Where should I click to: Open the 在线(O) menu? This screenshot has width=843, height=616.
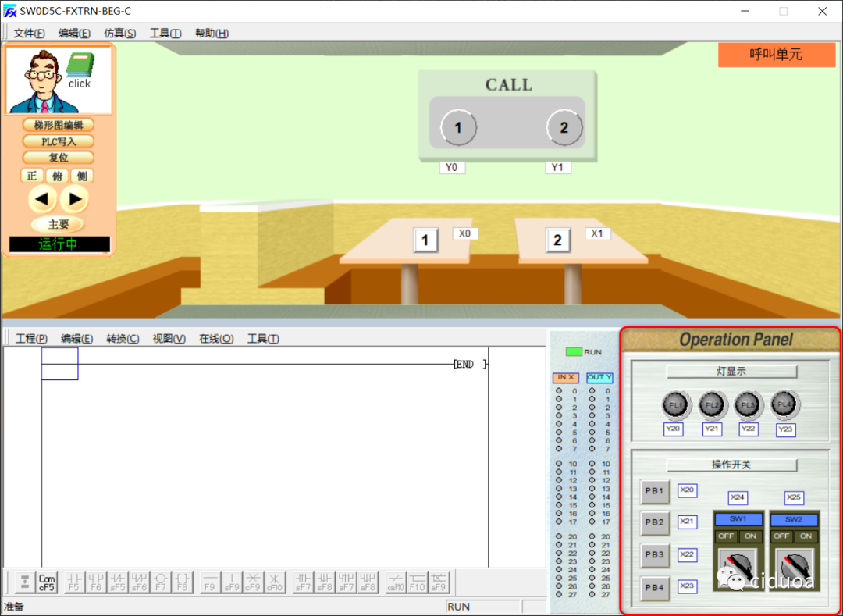coord(216,339)
